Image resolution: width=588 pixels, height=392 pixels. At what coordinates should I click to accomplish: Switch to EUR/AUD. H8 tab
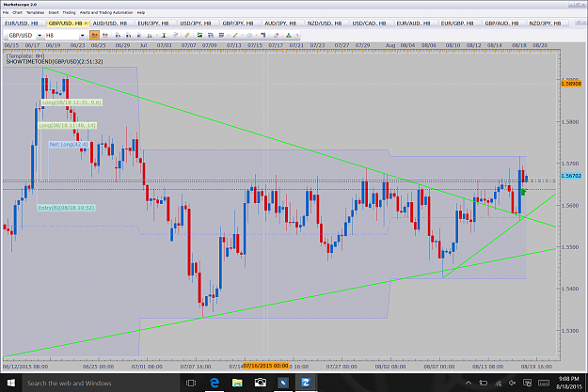point(413,24)
